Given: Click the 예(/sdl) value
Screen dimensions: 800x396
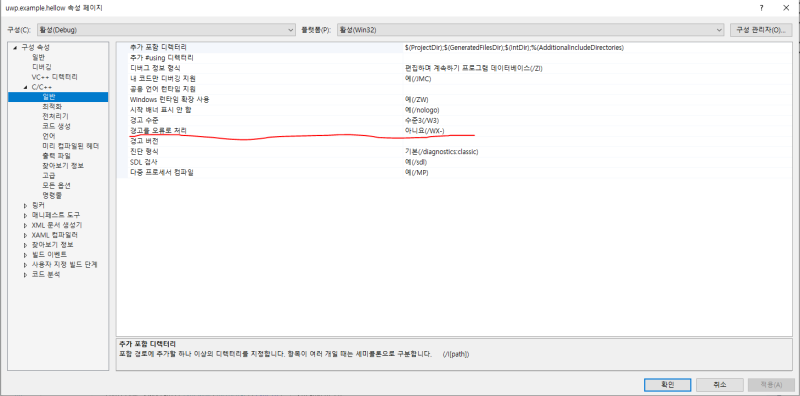Looking at the screenshot, I should 416,162.
